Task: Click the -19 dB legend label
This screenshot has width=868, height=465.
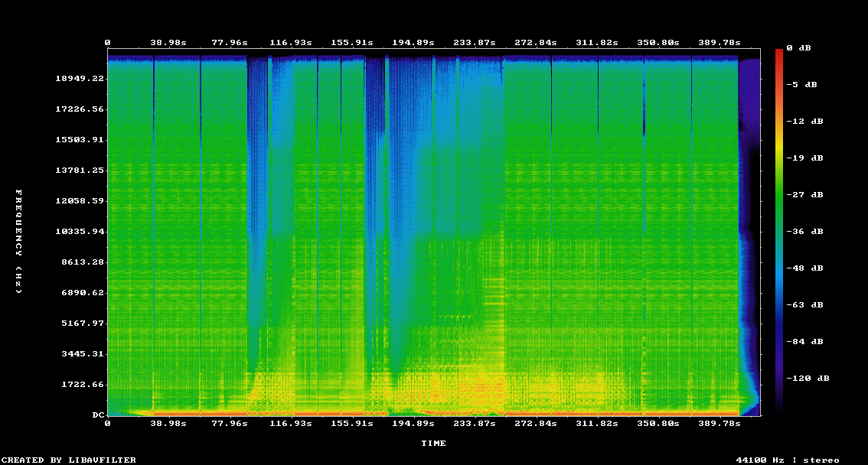Action: pos(808,158)
